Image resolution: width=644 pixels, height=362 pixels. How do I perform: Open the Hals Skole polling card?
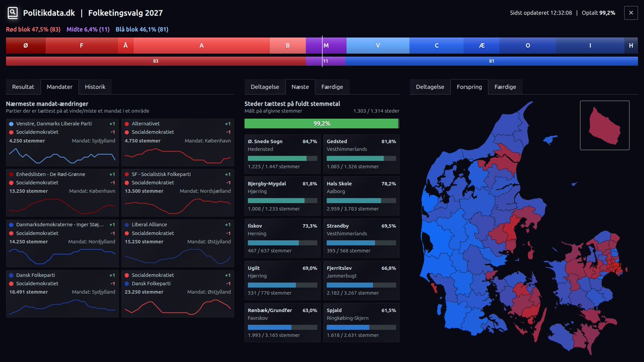(361, 196)
